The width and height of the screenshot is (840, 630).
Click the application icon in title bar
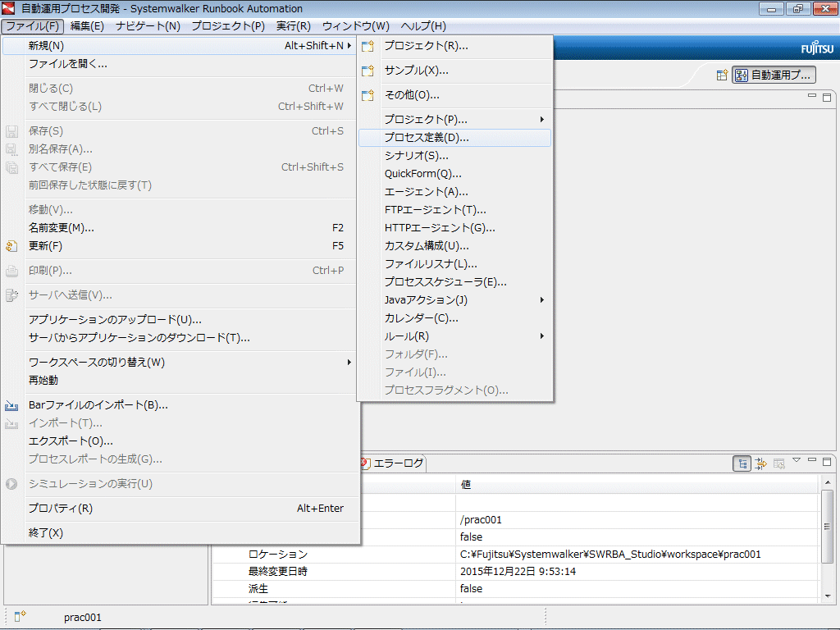click(8, 8)
